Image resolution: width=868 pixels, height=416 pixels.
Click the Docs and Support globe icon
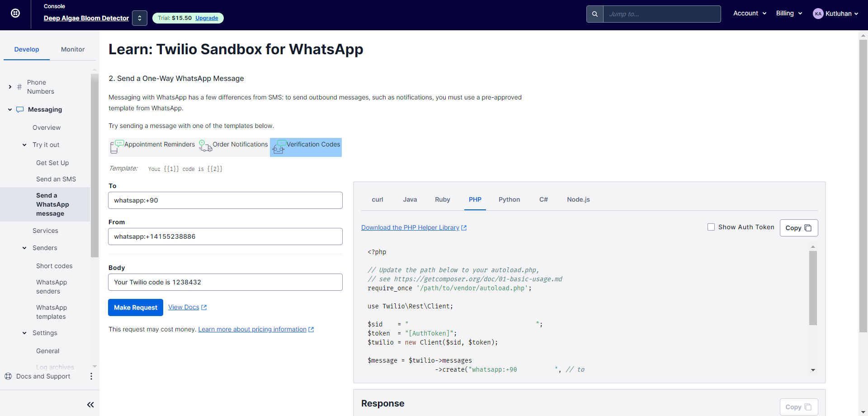9,376
